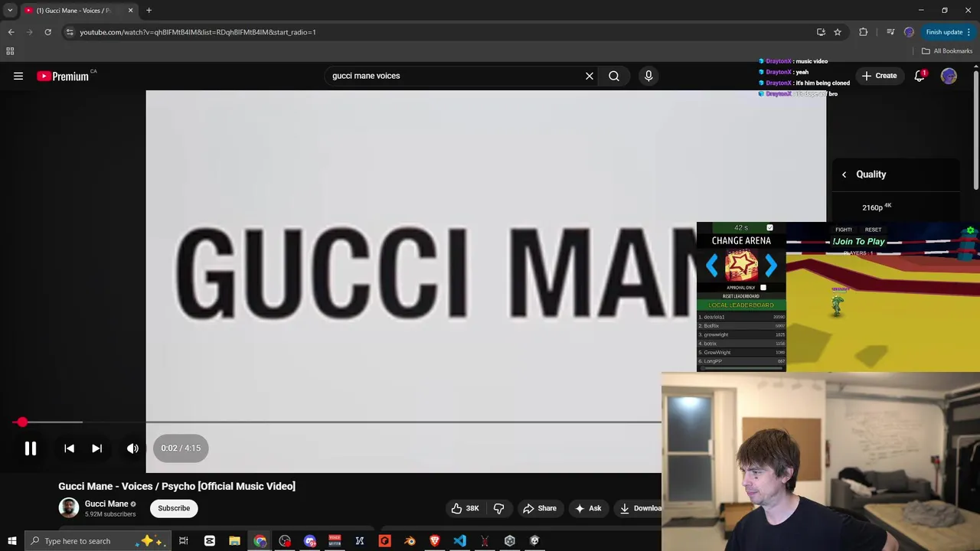Select previous arena with left blue arrow
Viewport: 980px width, 551px height.
(x=712, y=266)
